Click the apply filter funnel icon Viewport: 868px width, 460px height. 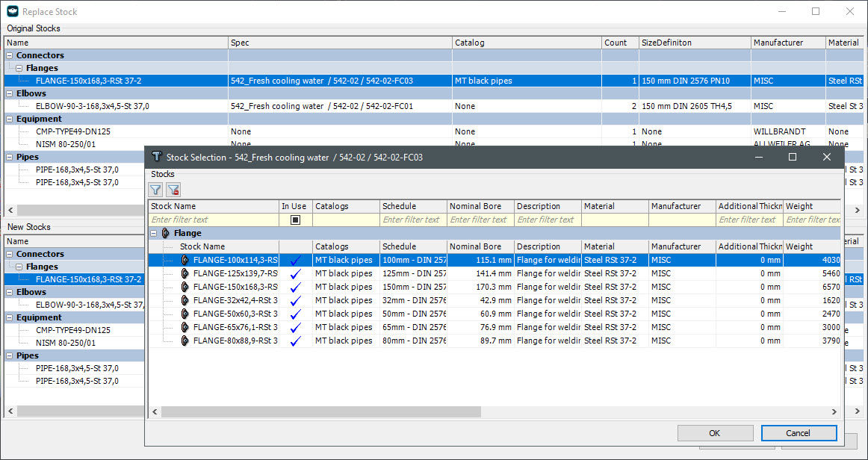155,190
